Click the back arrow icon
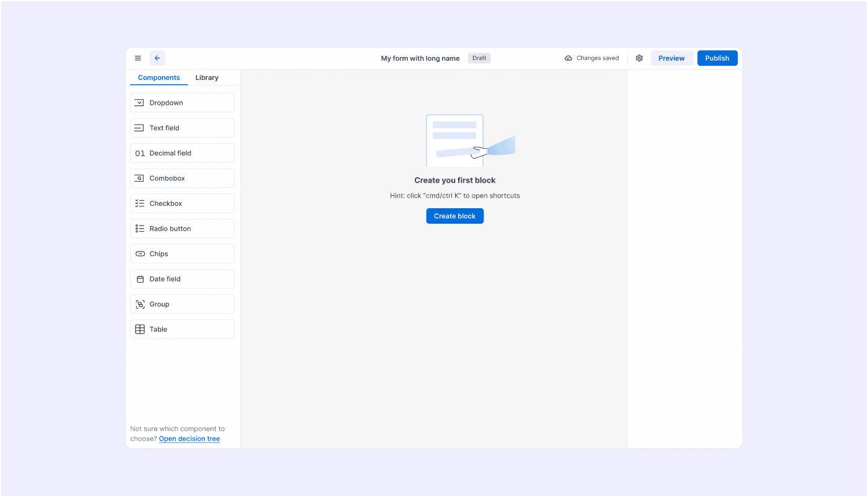Screen dimensions: 868x497 [157, 58]
